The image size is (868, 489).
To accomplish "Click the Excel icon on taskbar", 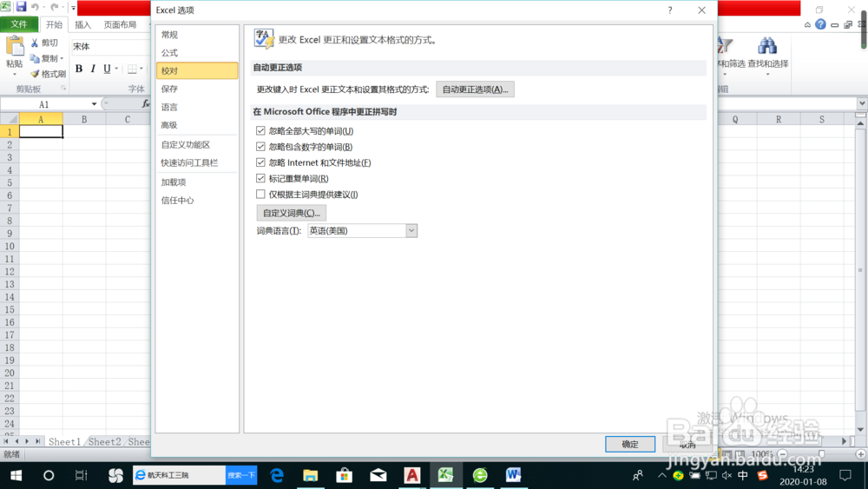I will (445, 475).
